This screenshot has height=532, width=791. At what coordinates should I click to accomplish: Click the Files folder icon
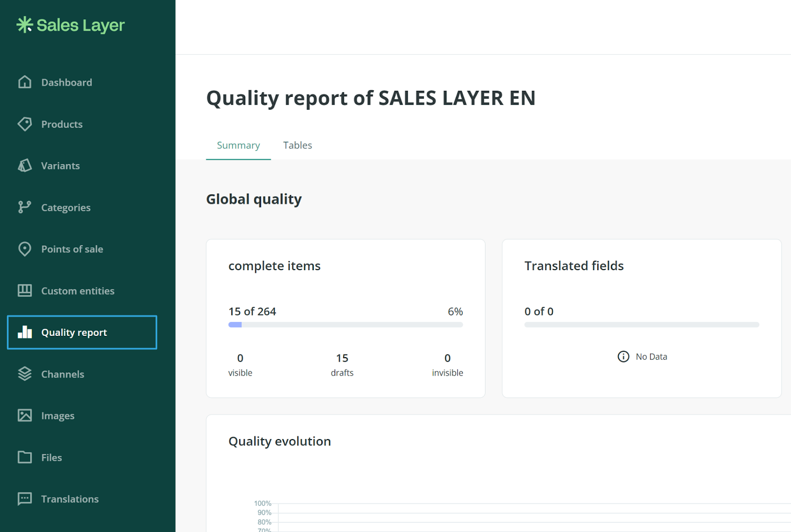pyautogui.click(x=25, y=457)
